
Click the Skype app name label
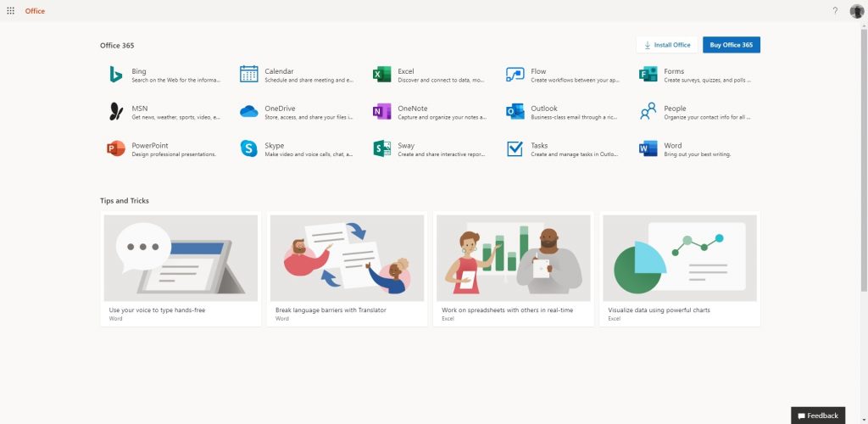(275, 145)
